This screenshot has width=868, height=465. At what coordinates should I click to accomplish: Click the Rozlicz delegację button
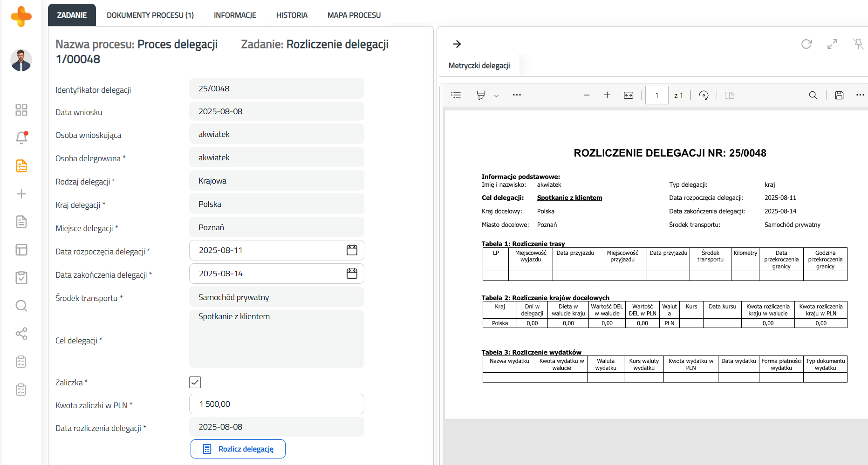coord(238,449)
